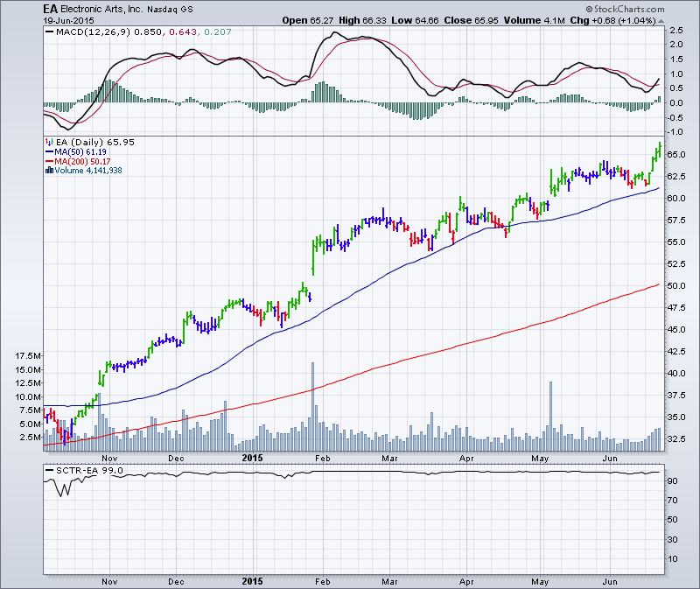The image size is (700, 589).
Task: Click the High 66.33 value
Action: point(362,20)
